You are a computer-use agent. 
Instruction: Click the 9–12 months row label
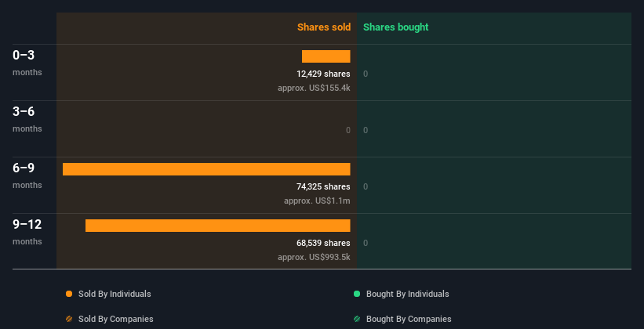(27, 225)
